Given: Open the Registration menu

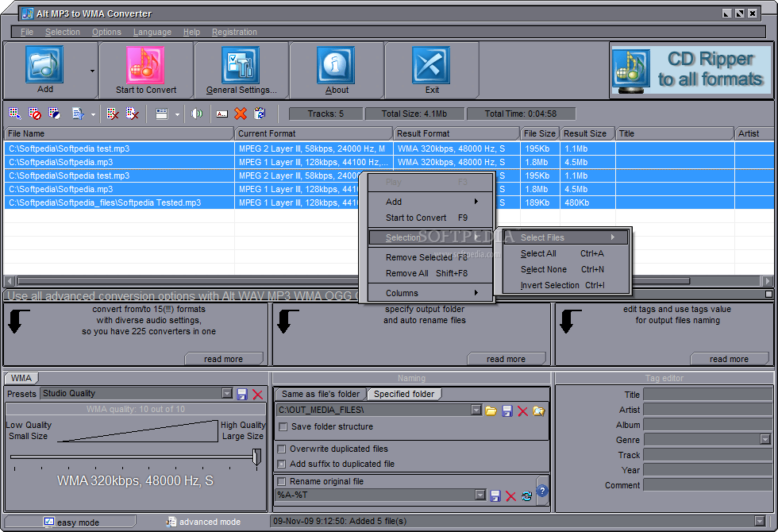Looking at the screenshot, I should (x=234, y=32).
